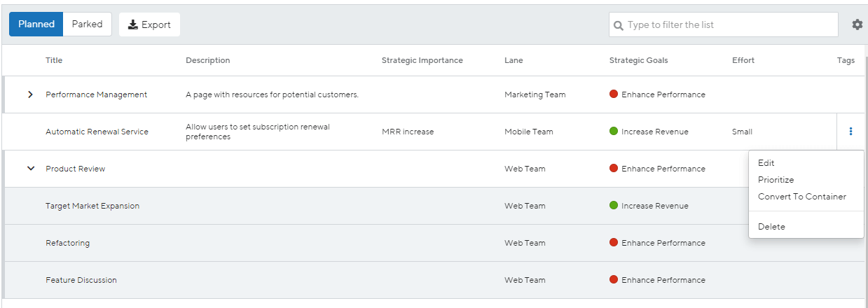Click the Strategic Importance column header
This screenshot has height=308, width=868.
(422, 60)
